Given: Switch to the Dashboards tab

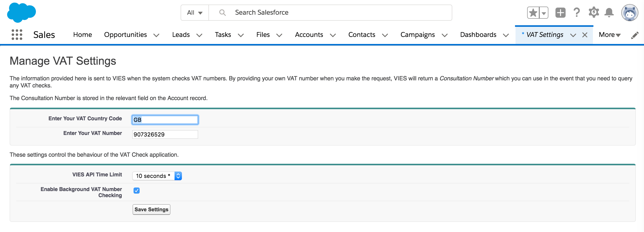Looking at the screenshot, I should (x=478, y=35).
